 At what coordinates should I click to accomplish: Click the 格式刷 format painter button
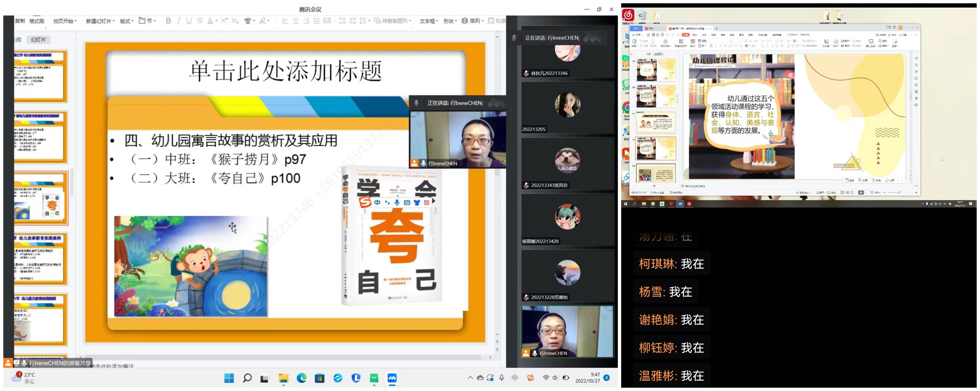(36, 21)
